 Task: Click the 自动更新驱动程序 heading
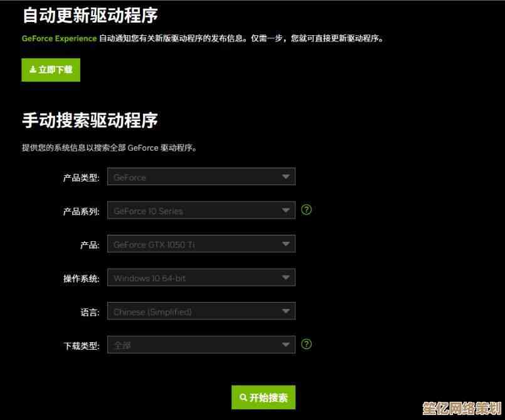pyautogui.click(x=90, y=14)
